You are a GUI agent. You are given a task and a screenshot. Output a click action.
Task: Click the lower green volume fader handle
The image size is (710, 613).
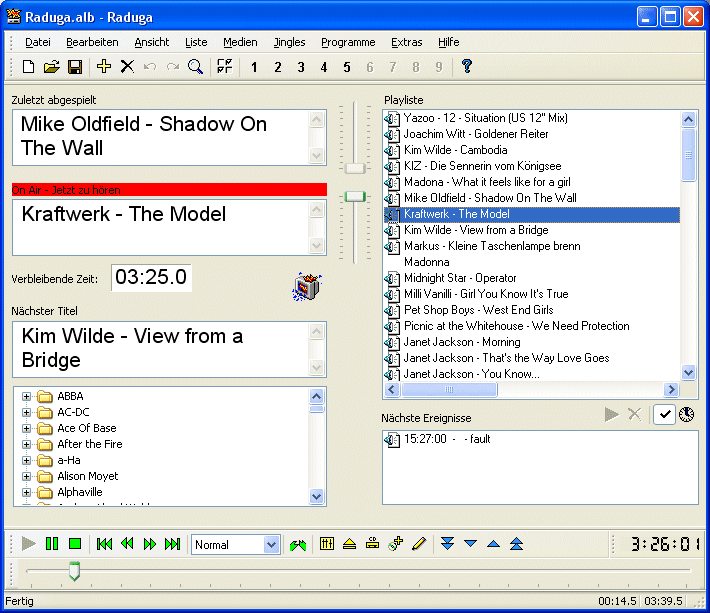pos(355,196)
